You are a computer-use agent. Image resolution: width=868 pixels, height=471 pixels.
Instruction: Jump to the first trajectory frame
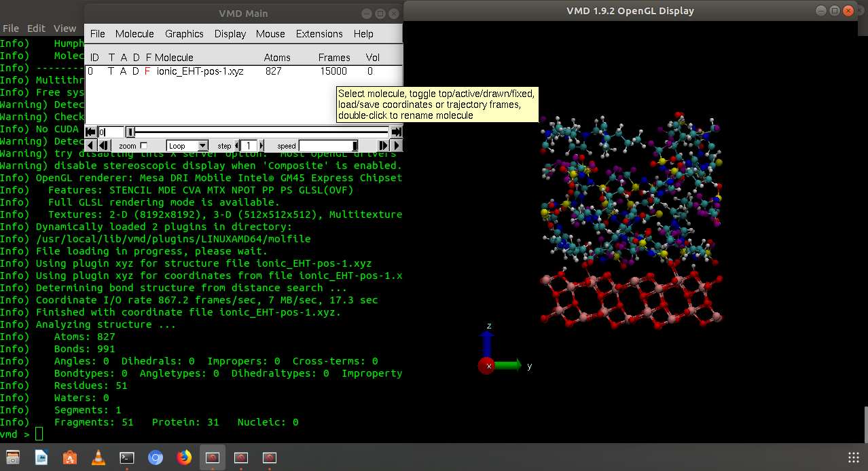(x=90, y=132)
